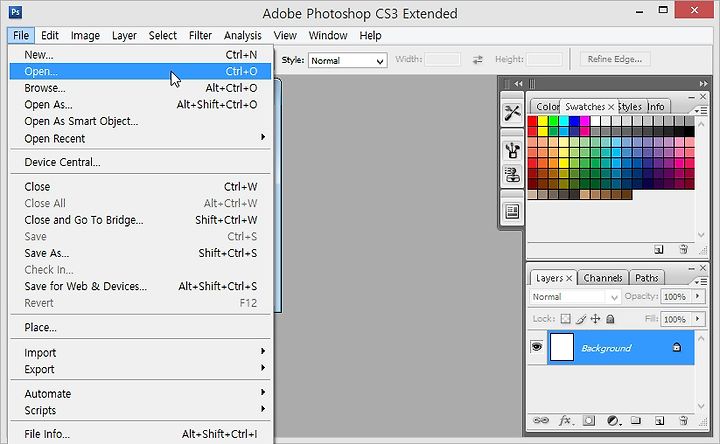Close the Layers tab with its x
Viewport: 720px width, 444px height.
pos(568,278)
